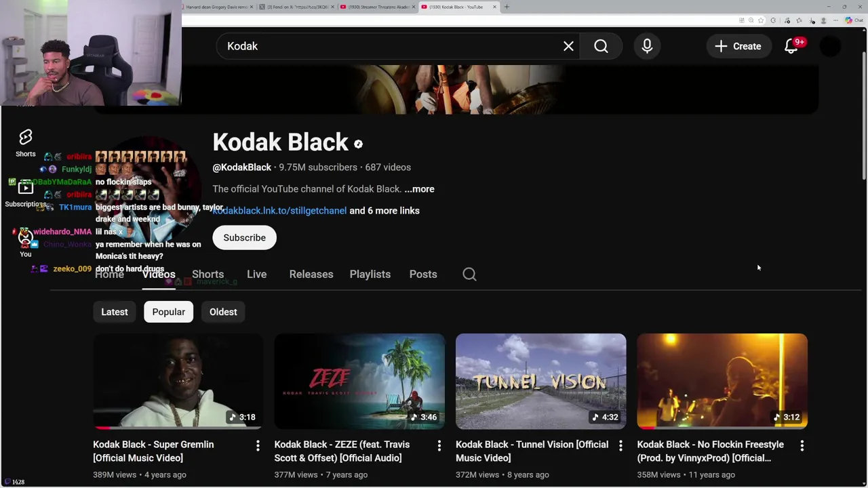Open the channel Live tab

click(x=256, y=274)
